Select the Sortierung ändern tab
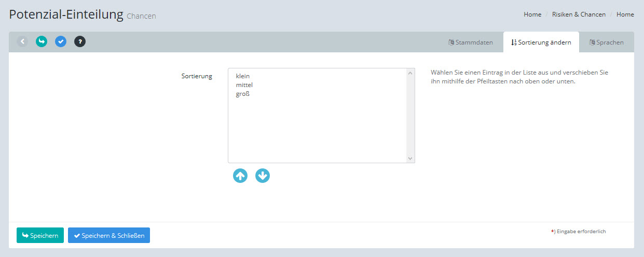The image size is (644, 257). click(541, 42)
